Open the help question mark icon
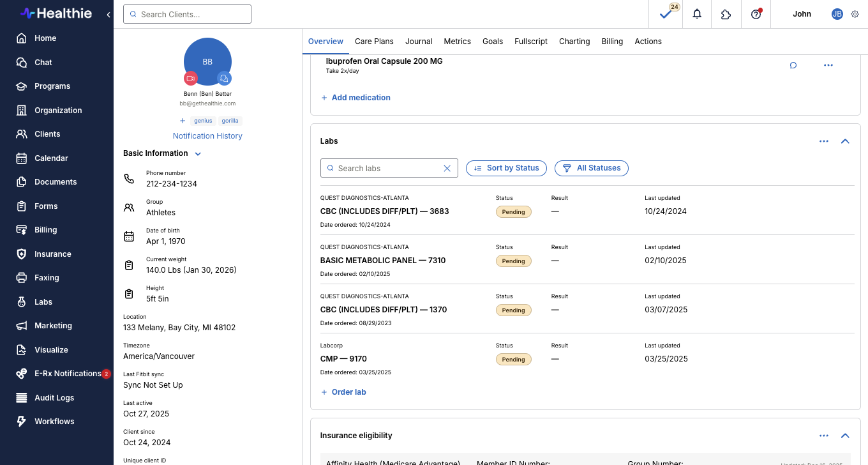The height and width of the screenshot is (465, 868). pos(756,14)
